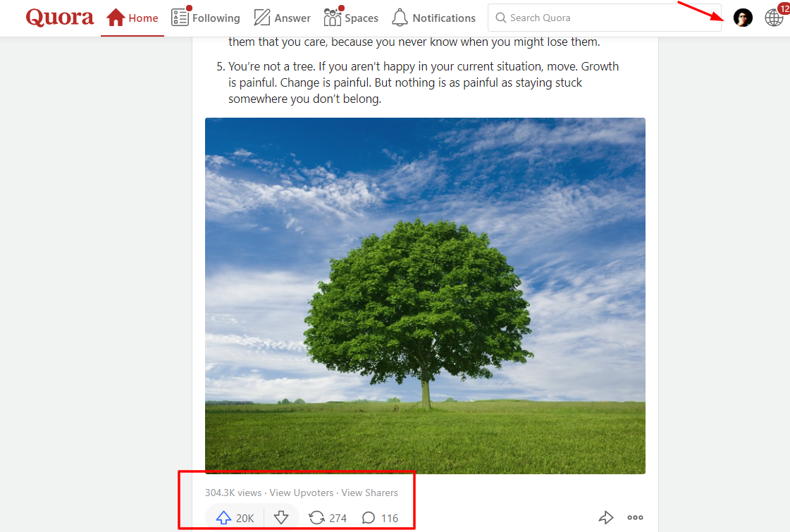Open the View Sharers link
This screenshot has width=790, height=532.
click(369, 493)
